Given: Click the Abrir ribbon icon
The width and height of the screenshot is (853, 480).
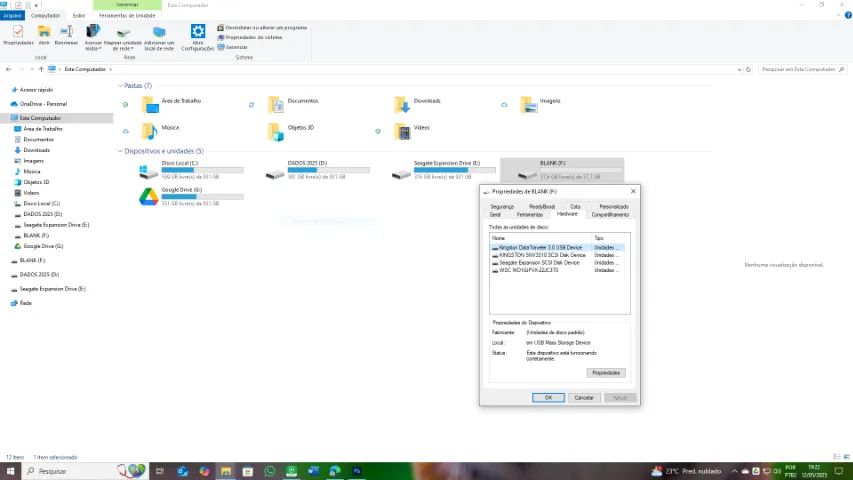Looking at the screenshot, I should pyautogui.click(x=44, y=35).
